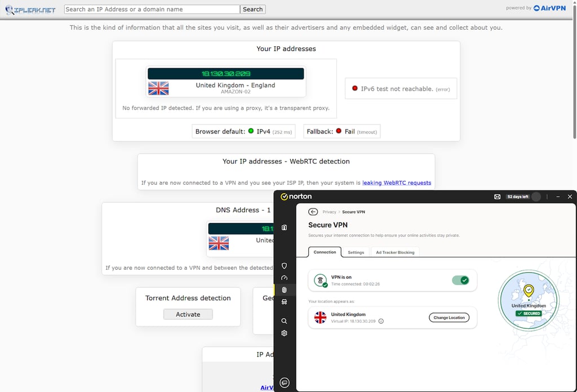Click the Search magnifier in Norton sidebar

(x=284, y=321)
